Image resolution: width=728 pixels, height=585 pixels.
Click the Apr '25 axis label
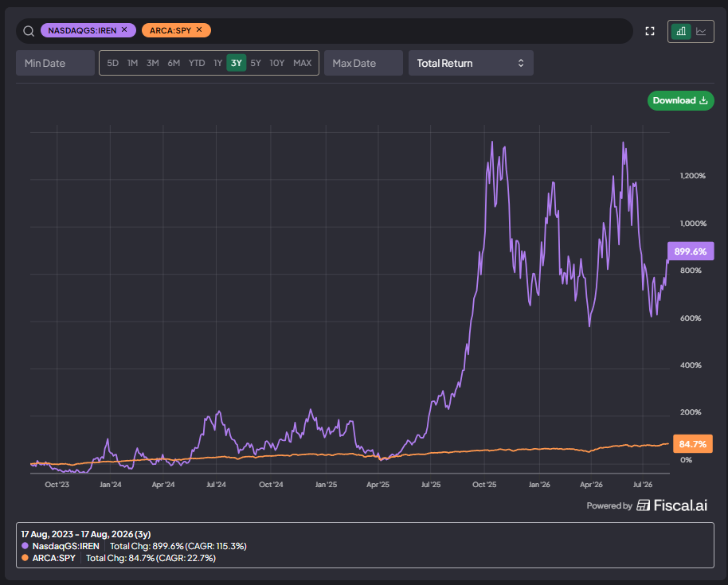click(x=378, y=485)
